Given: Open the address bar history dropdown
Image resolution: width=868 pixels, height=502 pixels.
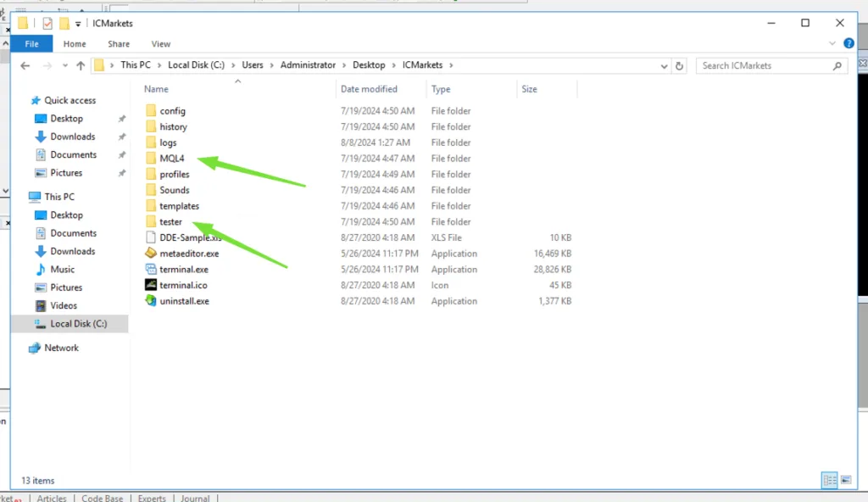Looking at the screenshot, I should pyautogui.click(x=663, y=66).
